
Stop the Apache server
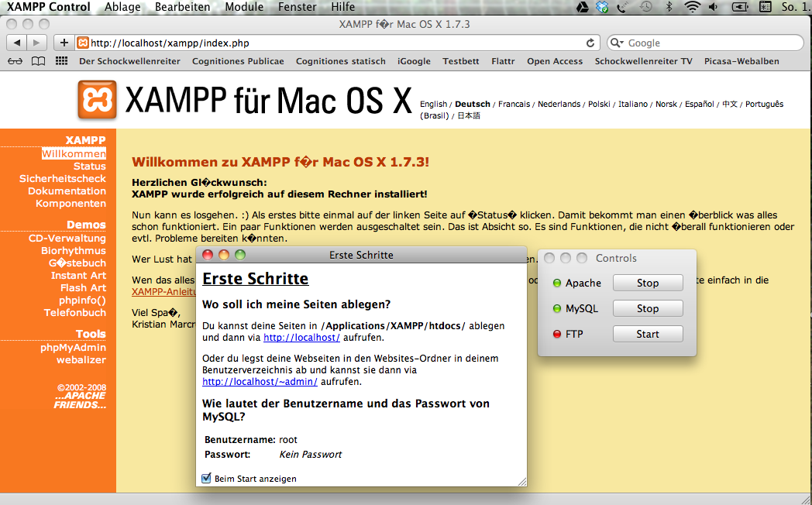coord(648,283)
